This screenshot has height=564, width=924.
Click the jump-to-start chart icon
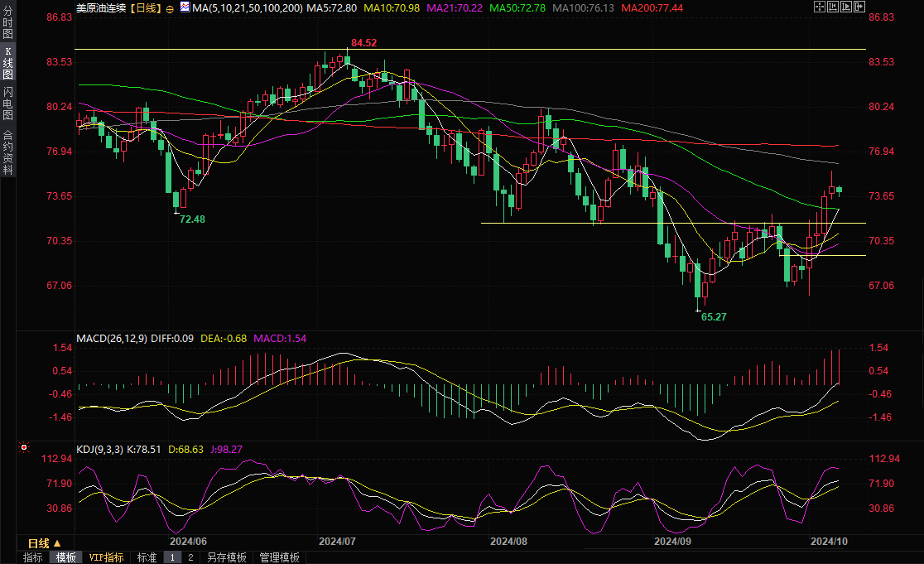[832, 7]
